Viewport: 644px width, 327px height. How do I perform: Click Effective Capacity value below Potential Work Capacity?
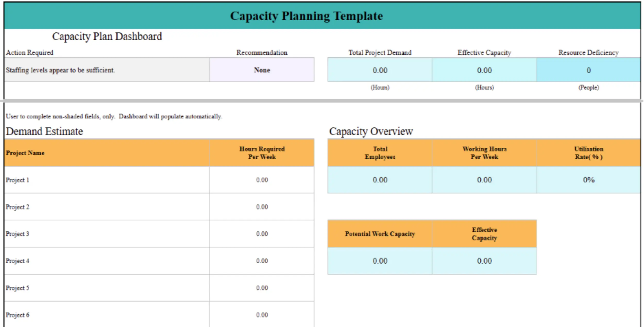(484, 261)
